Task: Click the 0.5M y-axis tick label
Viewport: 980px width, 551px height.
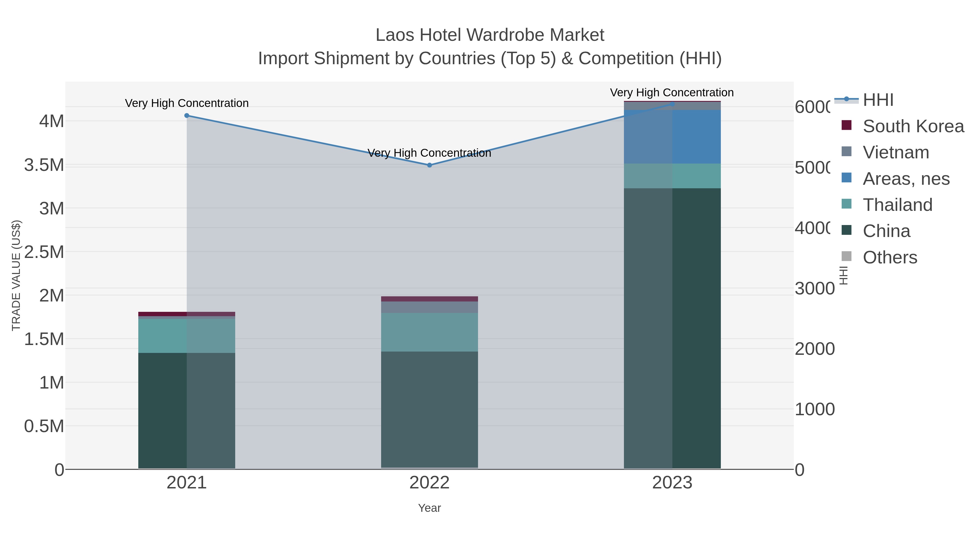Action: tap(44, 426)
